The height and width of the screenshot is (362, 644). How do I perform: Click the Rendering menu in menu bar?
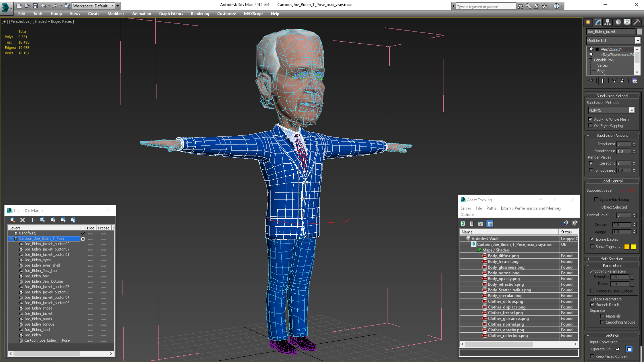point(200,14)
